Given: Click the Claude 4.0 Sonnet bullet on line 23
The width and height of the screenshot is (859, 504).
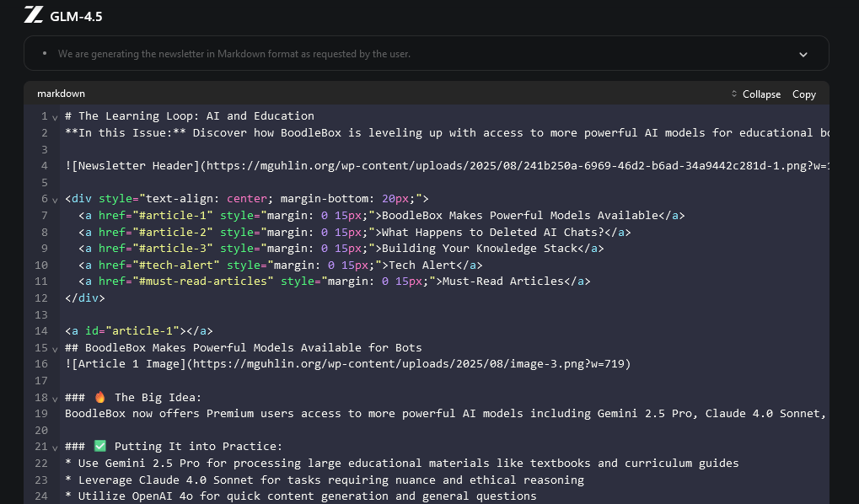Looking at the screenshot, I should point(325,480).
